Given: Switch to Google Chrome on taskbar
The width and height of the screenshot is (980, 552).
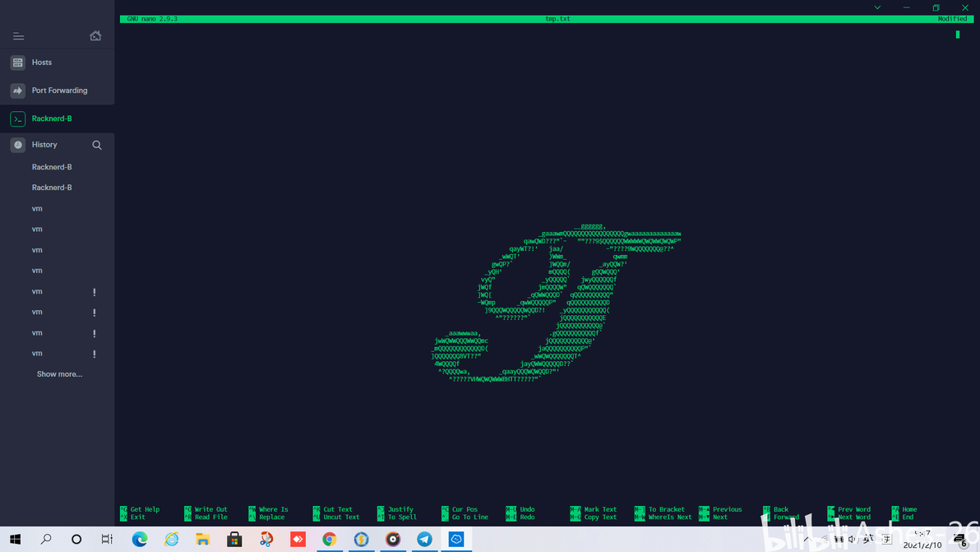Looking at the screenshot, I should tap(330, 540).
